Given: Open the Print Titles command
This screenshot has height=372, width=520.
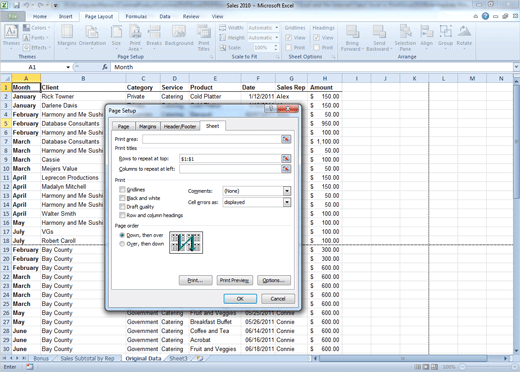Looking at the screenshot, I should 204,38.
